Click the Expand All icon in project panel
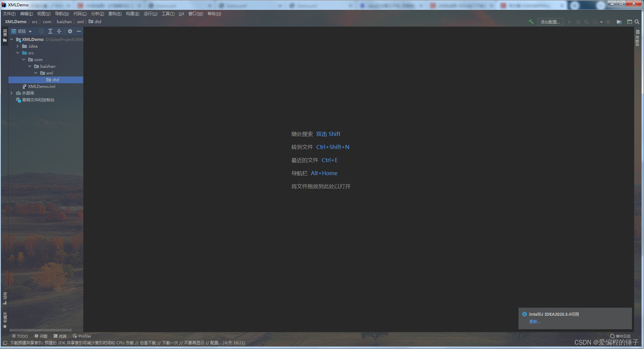 click(x=50, y=31)
